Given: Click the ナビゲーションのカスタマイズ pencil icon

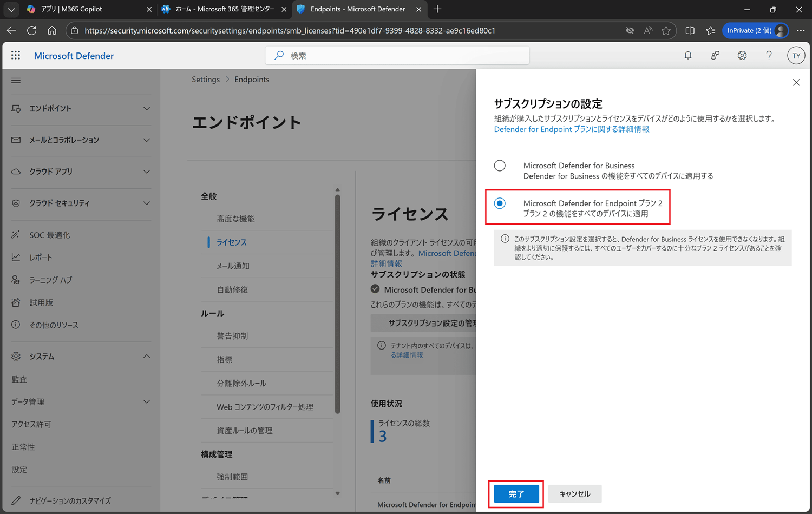Looking at the screenshot, I should click(16, 500).
